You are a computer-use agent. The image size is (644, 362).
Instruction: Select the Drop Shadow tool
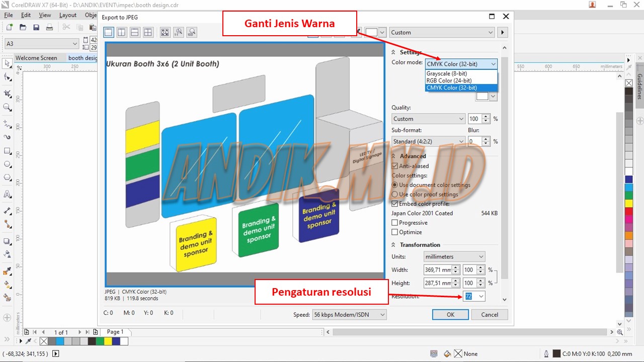tap(7, 240)
